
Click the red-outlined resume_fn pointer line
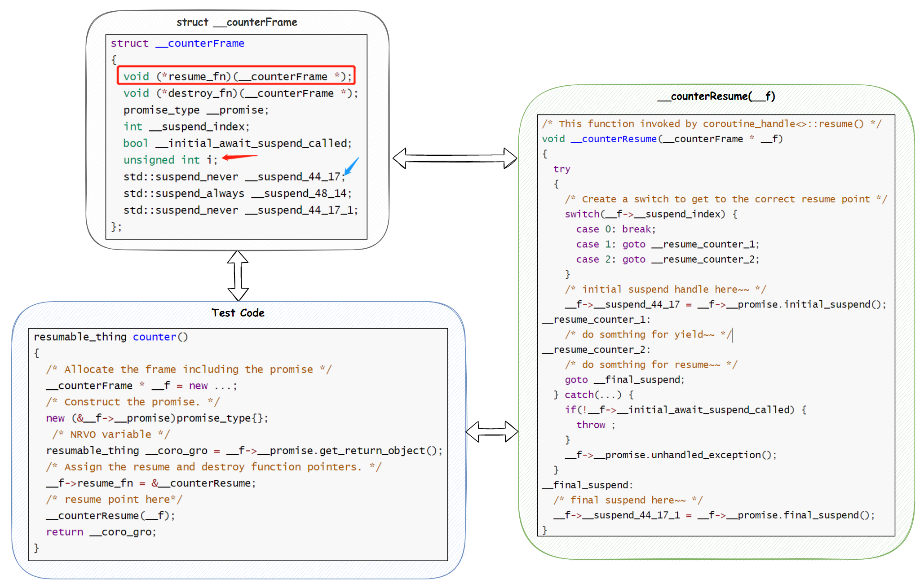[236, 76]
